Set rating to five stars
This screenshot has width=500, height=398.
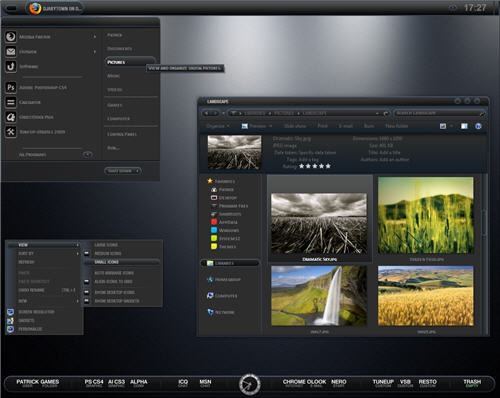tap(328, 166)
